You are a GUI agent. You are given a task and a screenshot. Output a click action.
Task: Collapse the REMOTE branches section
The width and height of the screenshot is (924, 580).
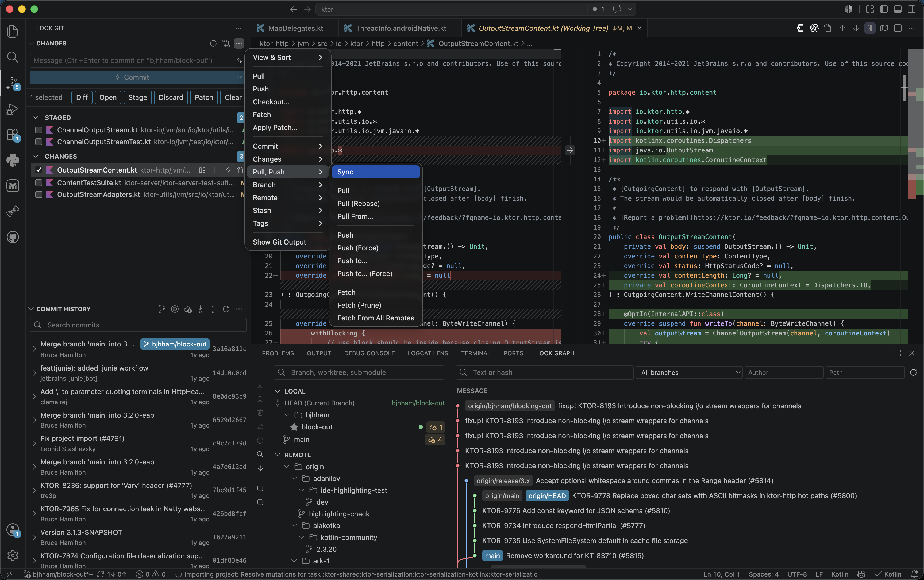point(278,455)
